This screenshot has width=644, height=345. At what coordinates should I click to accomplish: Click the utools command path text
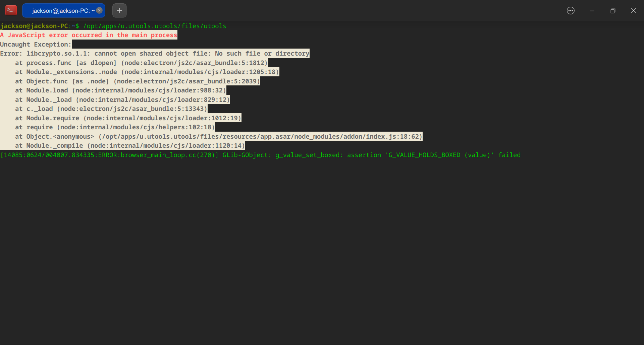[155, 26]
